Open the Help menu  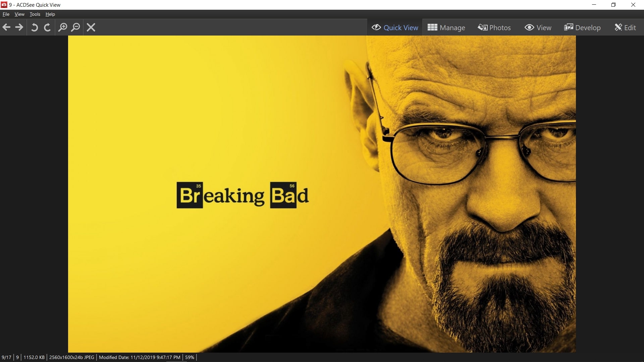click(50, 14)
